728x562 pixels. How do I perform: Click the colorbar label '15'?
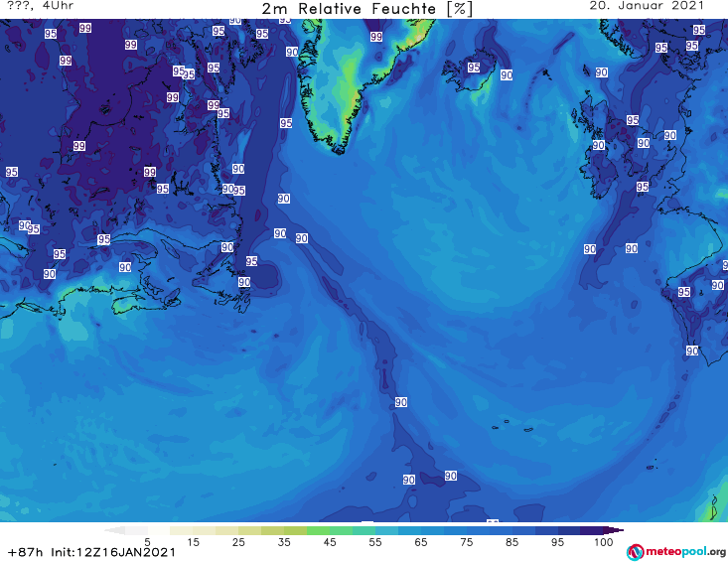[x=193, y=542]
